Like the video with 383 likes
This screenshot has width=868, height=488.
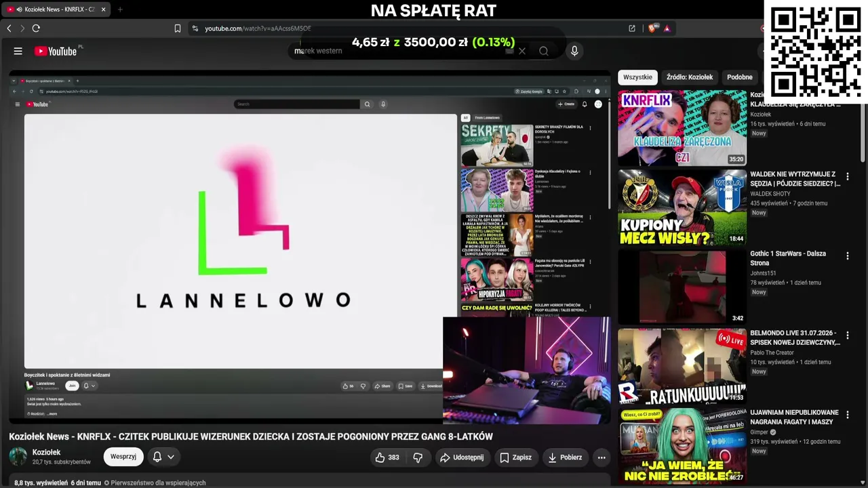click(387, 457)
